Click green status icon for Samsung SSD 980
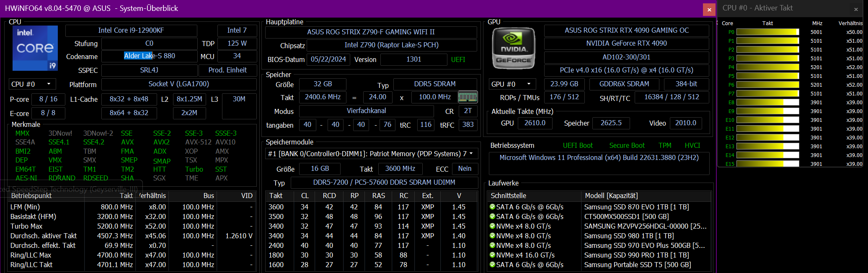Screen dimensions: 868x273 click(x=492, y=236)
